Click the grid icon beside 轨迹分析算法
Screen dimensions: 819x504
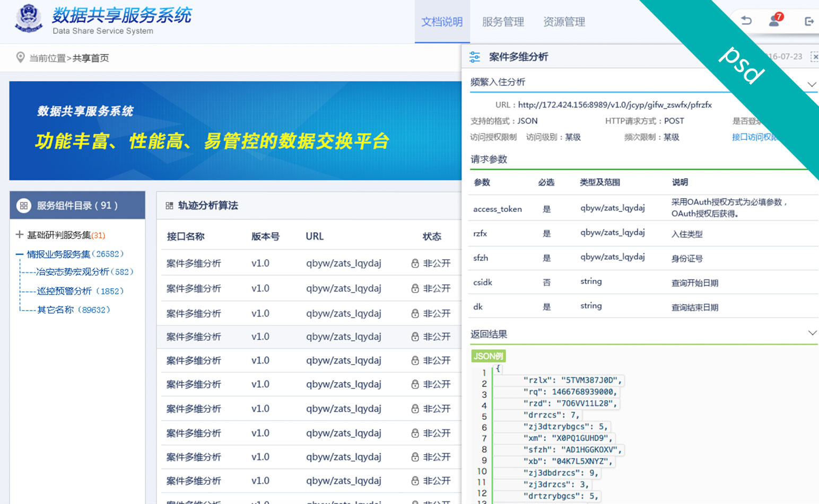point(169,206)
